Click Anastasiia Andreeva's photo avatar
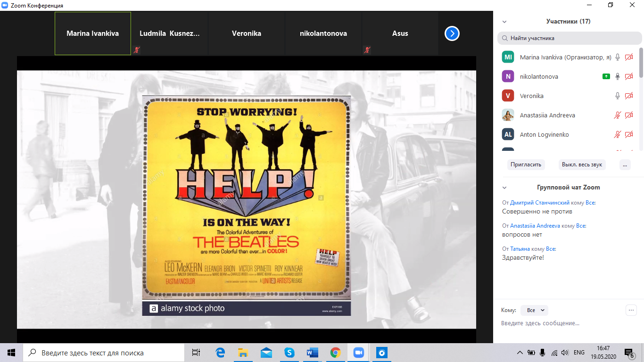 (508, 115)
